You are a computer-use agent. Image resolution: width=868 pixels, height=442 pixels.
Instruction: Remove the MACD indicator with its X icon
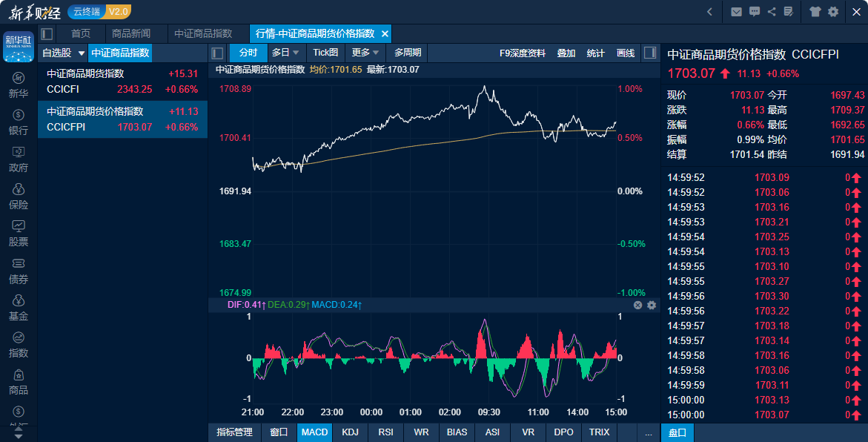[637, 306]
